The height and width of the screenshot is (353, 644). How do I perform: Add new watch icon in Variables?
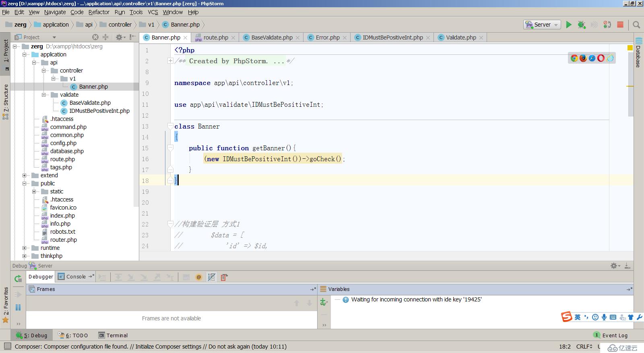click(x=324, y=302)
